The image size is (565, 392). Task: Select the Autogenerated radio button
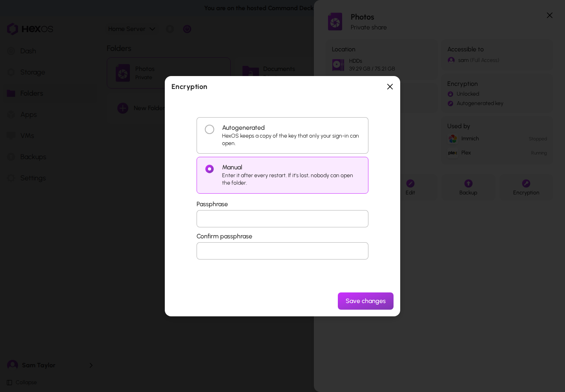tap(210, 129)
